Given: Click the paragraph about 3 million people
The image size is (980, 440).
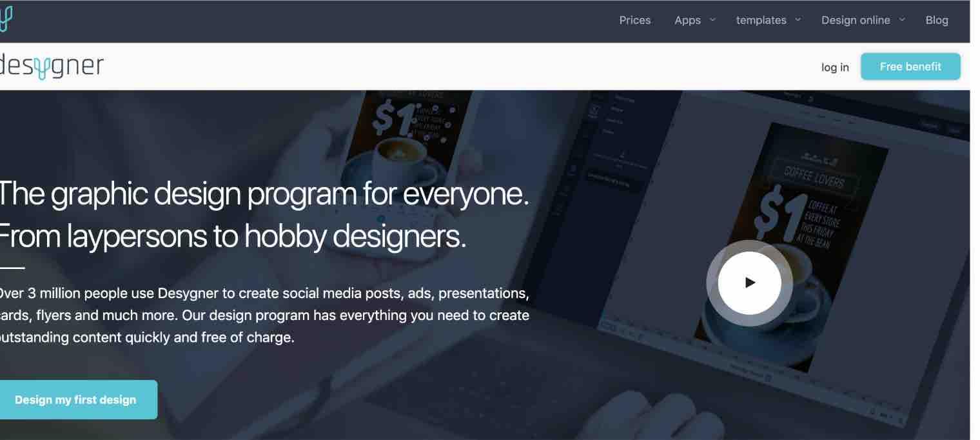Looking at the screenshot, I should [x=264, y=315].
